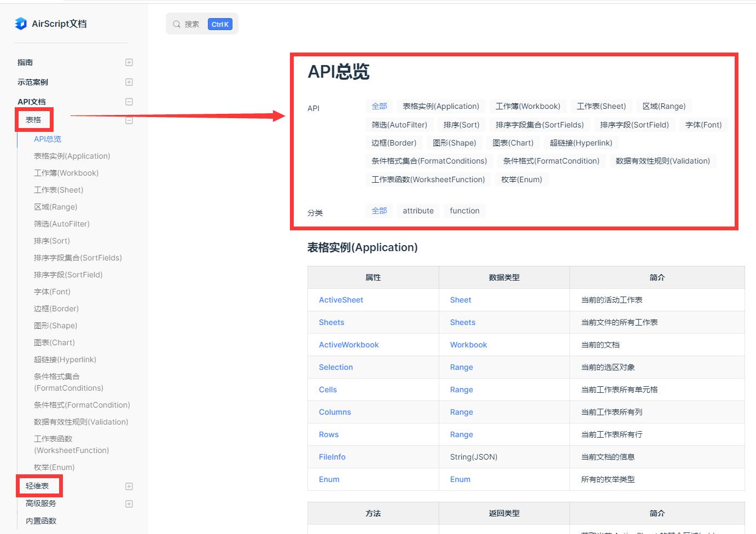Open 图表(Chart) sidebar entry
The image size is (756, 534).
tap(54, 343)
